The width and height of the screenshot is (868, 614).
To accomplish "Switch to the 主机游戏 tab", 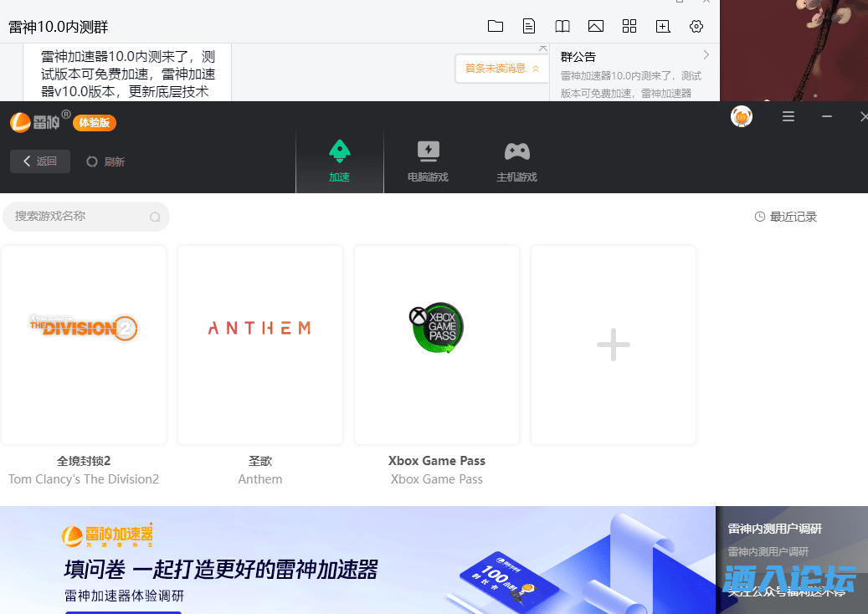I will 516,161.
